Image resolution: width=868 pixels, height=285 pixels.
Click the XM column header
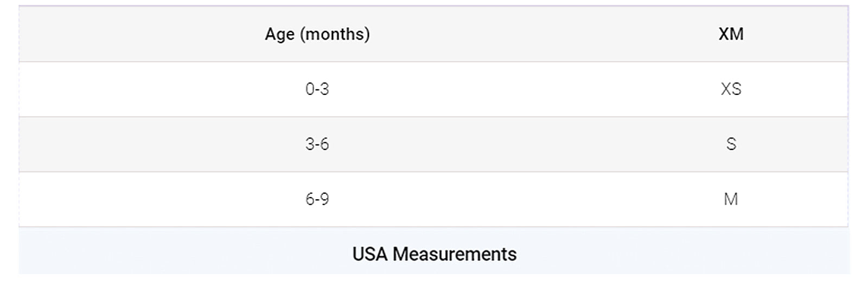click(731, 34)
